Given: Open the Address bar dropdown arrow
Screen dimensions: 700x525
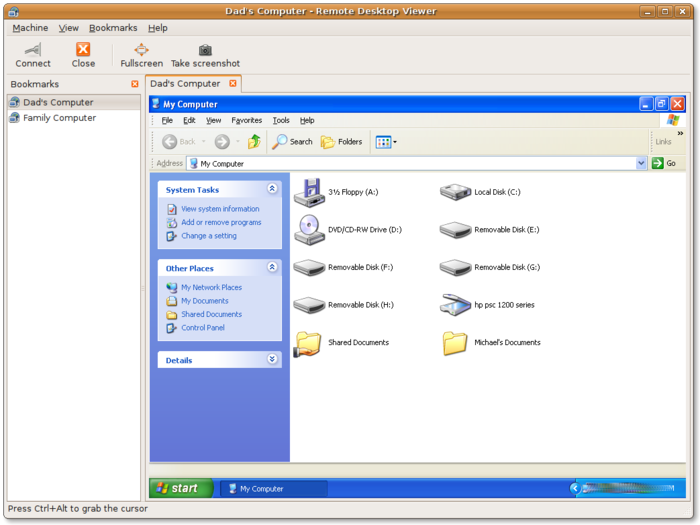Looking at the screenshot, I should tap(641, 163).
